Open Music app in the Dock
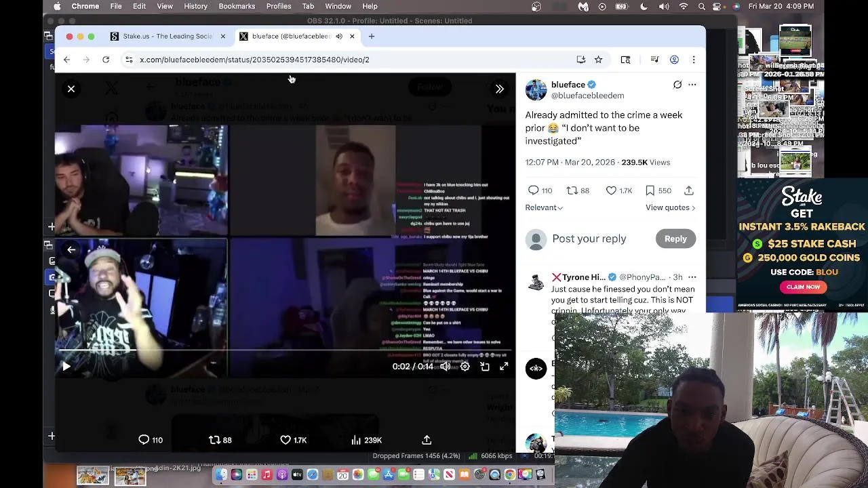The height and width of the screenshot is (488, 868). point(267,475)
